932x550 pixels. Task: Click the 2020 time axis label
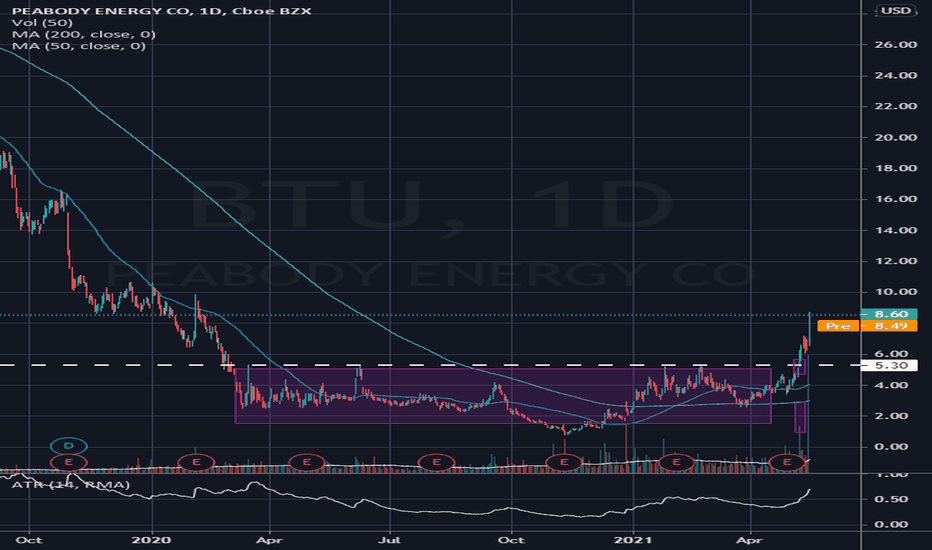[152, 540]
